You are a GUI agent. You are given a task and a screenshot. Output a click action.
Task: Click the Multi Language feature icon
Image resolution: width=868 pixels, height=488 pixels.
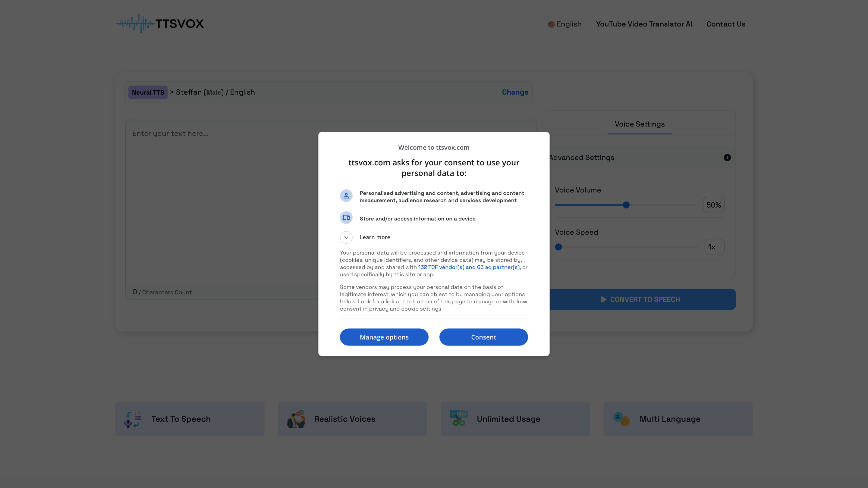[x=621, y=419]
